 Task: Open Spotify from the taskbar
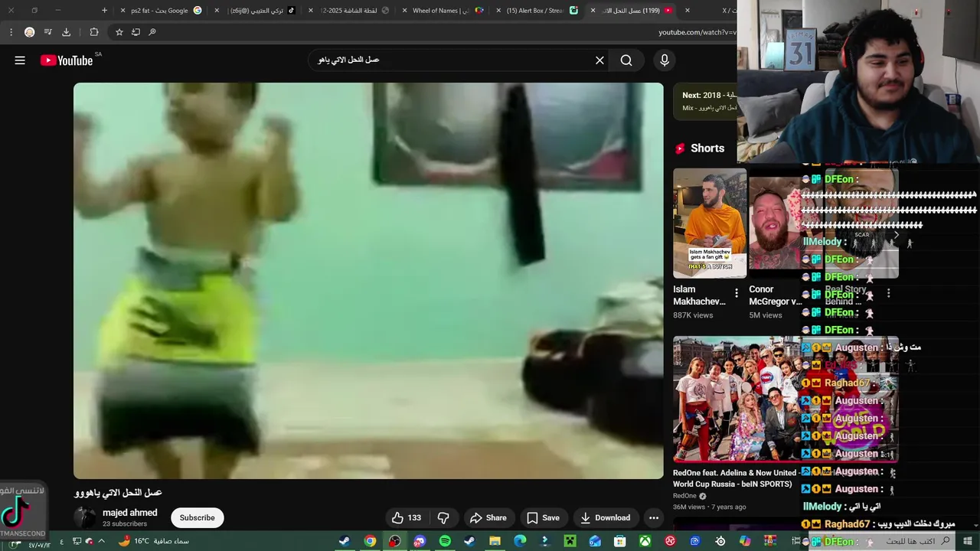(x=445, y=541)
